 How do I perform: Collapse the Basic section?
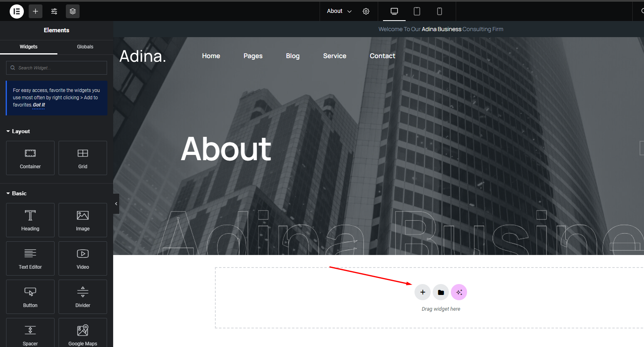tap(17, 193)
